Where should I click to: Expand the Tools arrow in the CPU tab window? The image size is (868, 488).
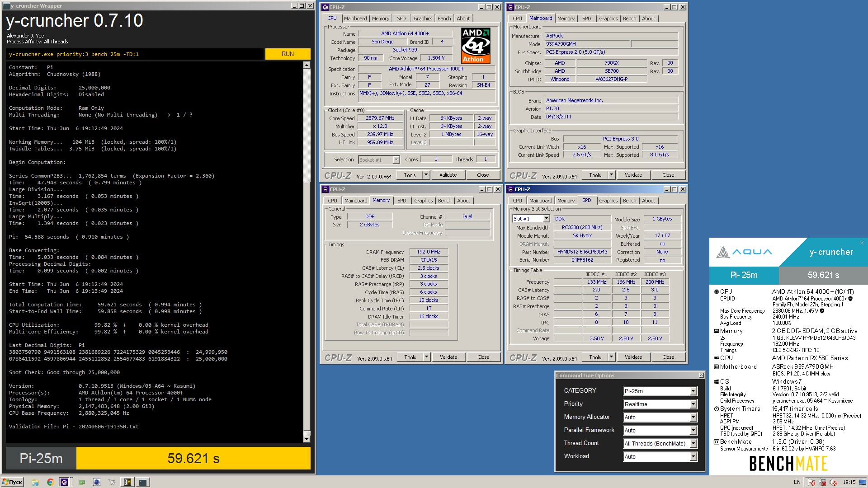pyautogui.click(x=425, y=175)
